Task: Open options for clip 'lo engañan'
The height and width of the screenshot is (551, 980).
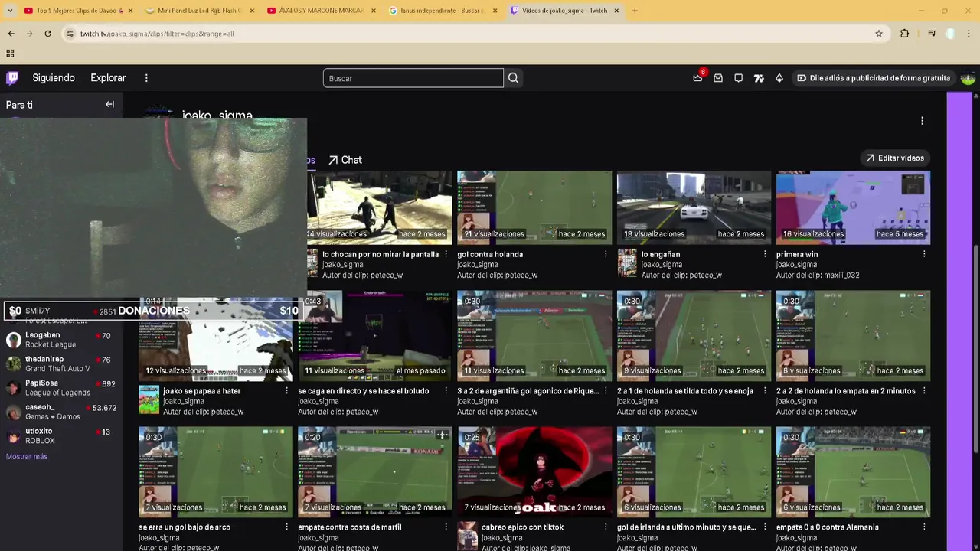Action: tap(764, 254)
